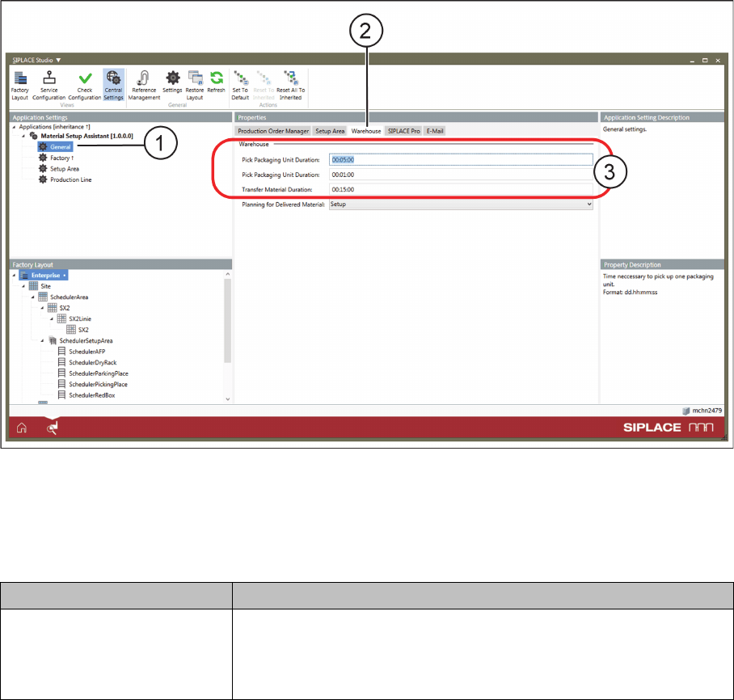Click the Reset To Inherited action
Viewport: 734px width, 700px height.
point(264,86)
